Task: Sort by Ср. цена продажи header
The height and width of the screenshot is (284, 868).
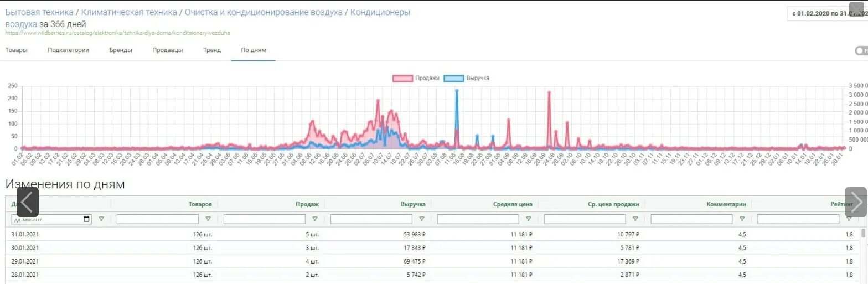Action: point(614,204)
